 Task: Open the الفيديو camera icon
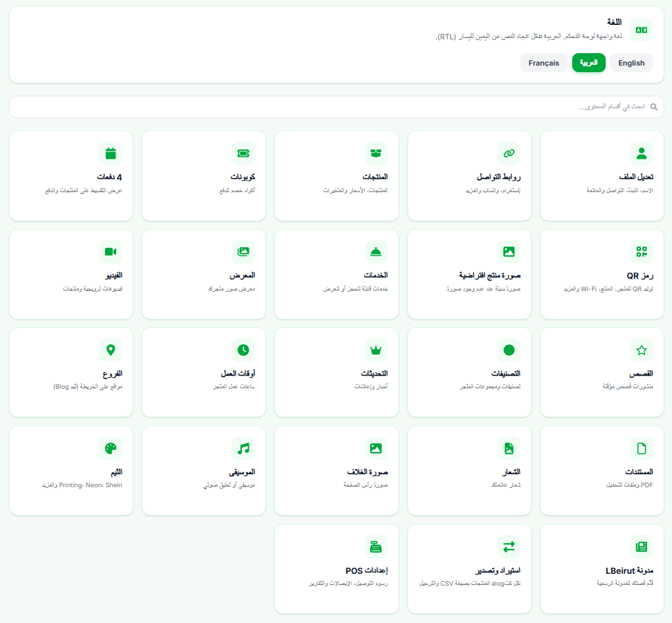coord(110,252)
